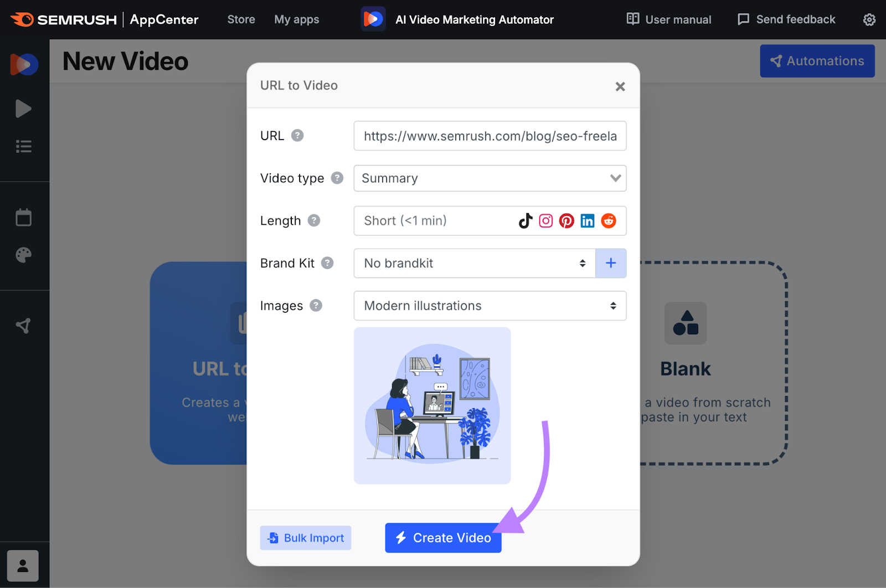
Task: Open the settings gear in the top bar
Action: pyautogui.click(x=869, y=19)
